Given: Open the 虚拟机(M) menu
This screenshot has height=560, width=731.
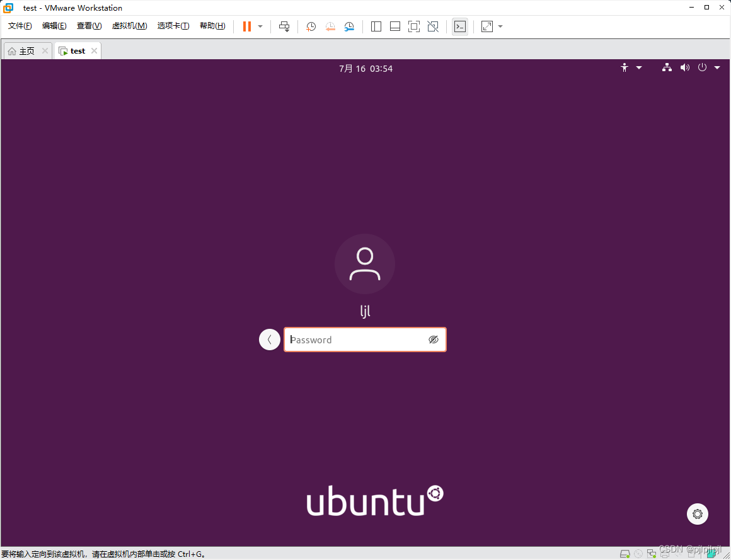Looking at the screenshot, I should tap(130, 26).
